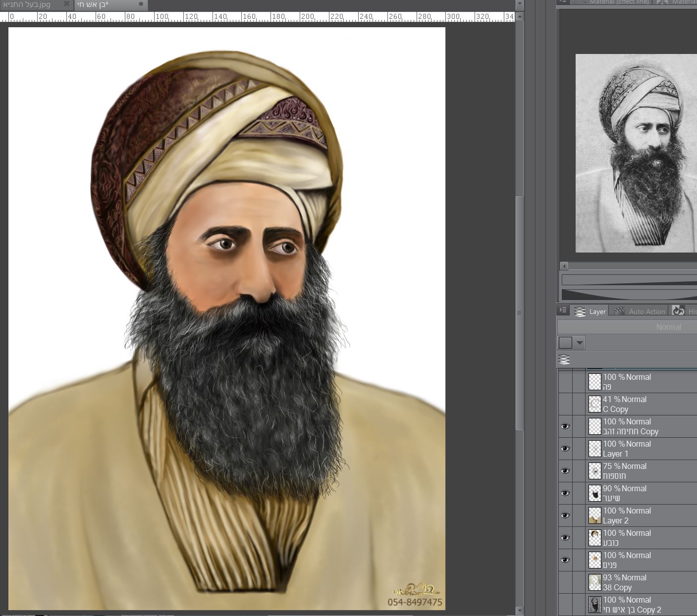Viewport: 697px width, 616px height.
Task: Click the sub view left scroll arrow
Action: [564, 266]
